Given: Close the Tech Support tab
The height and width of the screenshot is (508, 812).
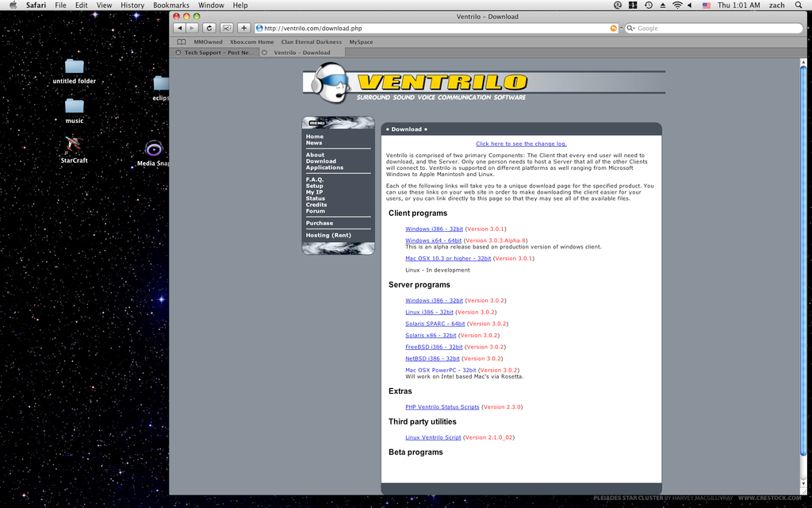Looking at the screenshot, I should pyautogui.click(x=178, y=52).
